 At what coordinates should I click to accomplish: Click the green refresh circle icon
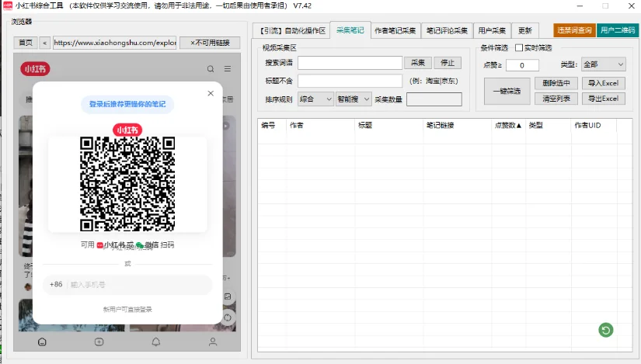click(606, 330)
